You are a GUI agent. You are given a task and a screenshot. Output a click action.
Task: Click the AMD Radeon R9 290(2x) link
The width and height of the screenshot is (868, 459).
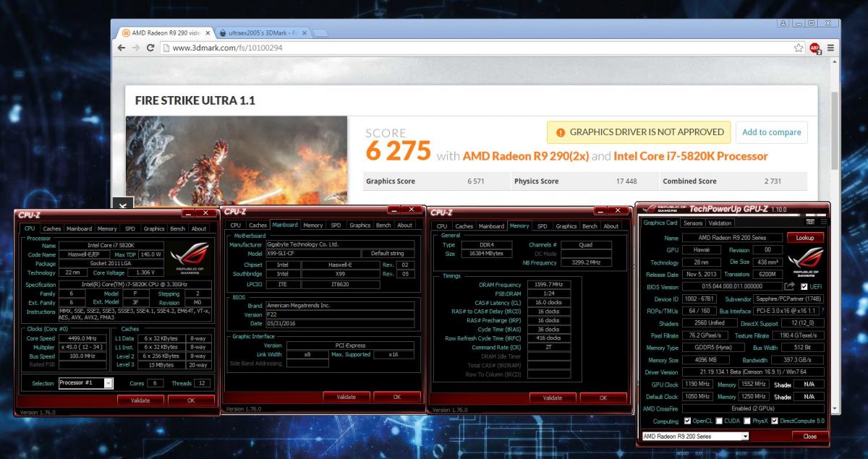(x=526, y=156)
